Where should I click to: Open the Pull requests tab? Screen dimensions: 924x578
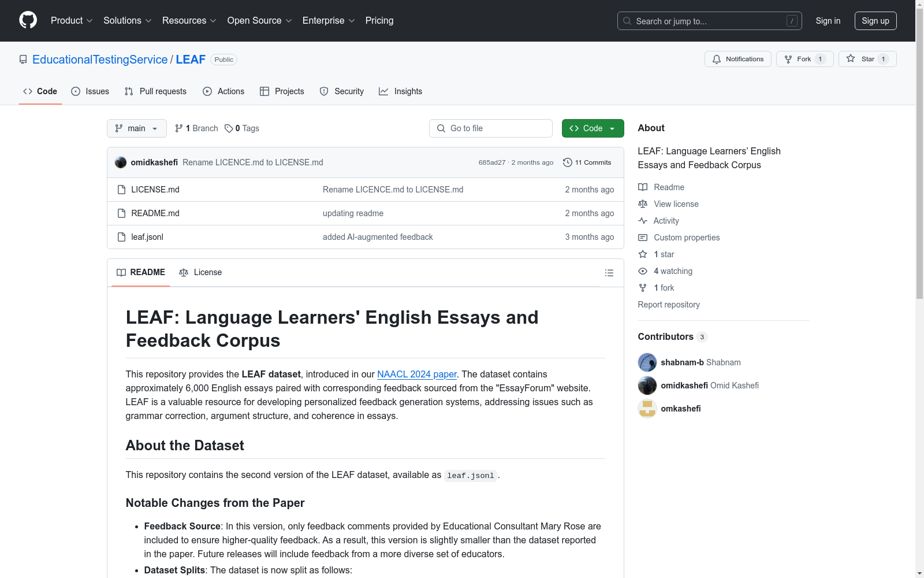click(155, 91)
